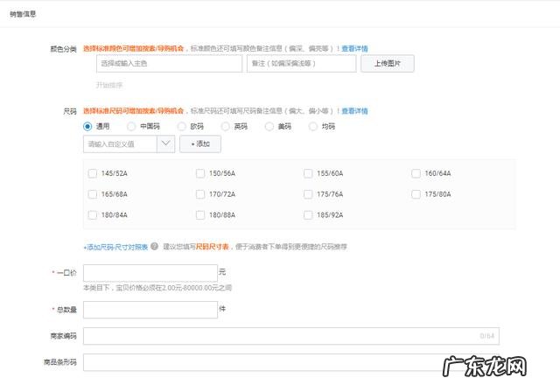This screenshot has width=560, height=392.
Task: Focus the 一口价 price input field
Action: click(x=150, y=273)
